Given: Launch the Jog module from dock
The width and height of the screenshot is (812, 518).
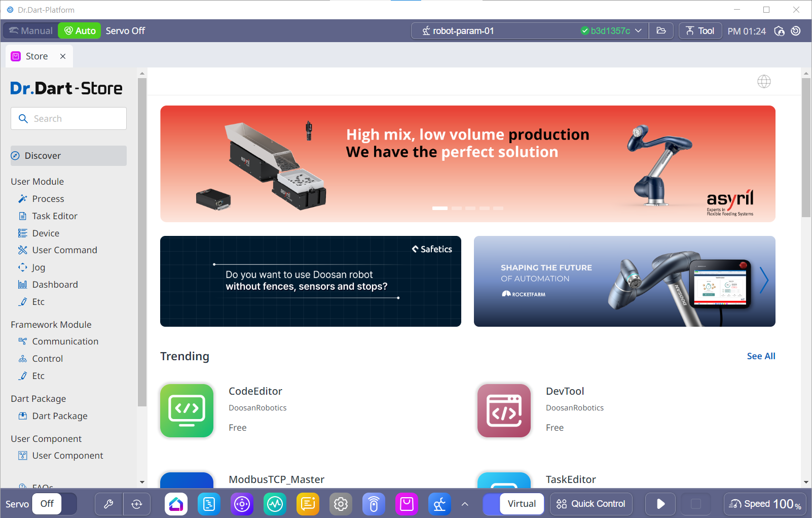Looking at the screenshot, I should (x=242, y=504).
